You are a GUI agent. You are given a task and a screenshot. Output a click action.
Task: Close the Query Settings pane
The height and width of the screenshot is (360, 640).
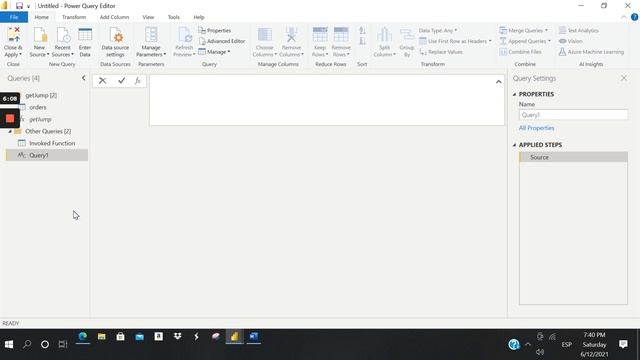pos(624,78)
